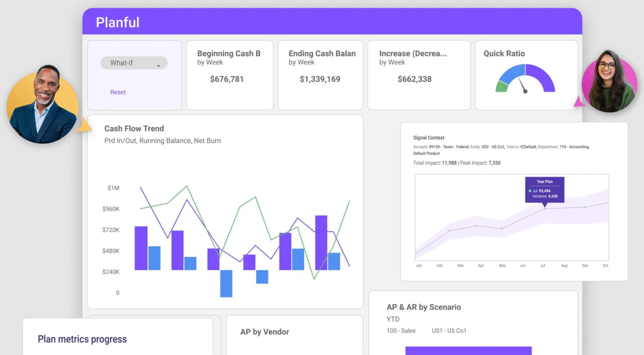The height and width of the screenshot is (355, 644).
Task: Select the Beginning Cash by Week card
Action: point(229,75)
